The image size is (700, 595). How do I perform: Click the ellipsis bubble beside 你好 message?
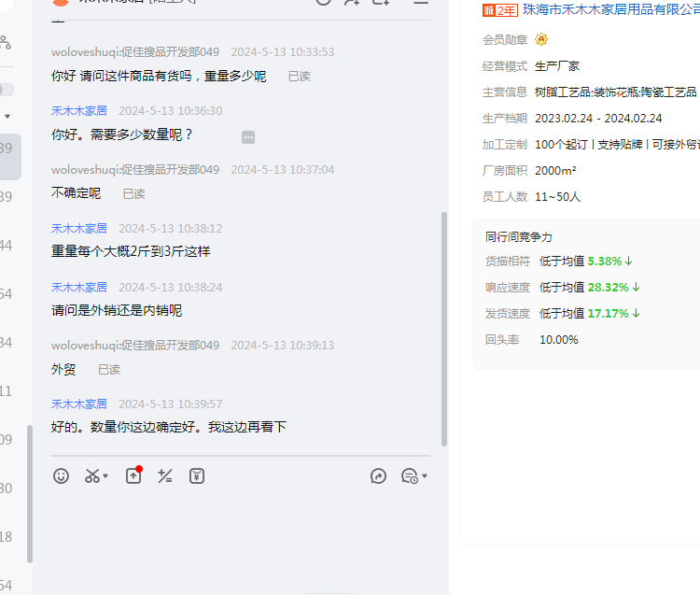248,137
